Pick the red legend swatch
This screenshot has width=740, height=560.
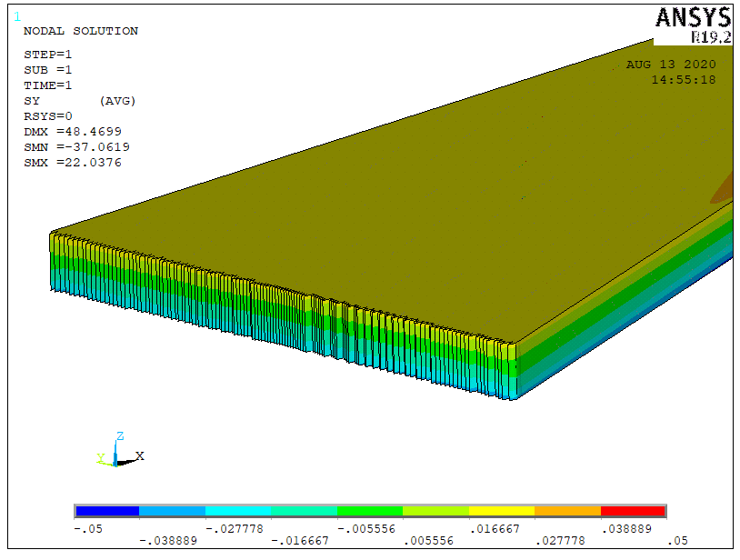click(x=633, y=511)
